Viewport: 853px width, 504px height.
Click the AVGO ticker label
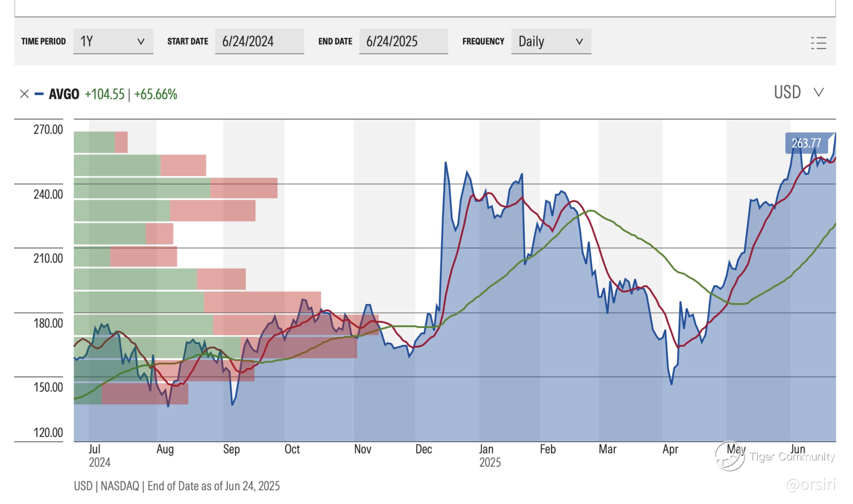click(x=64, y=94)
